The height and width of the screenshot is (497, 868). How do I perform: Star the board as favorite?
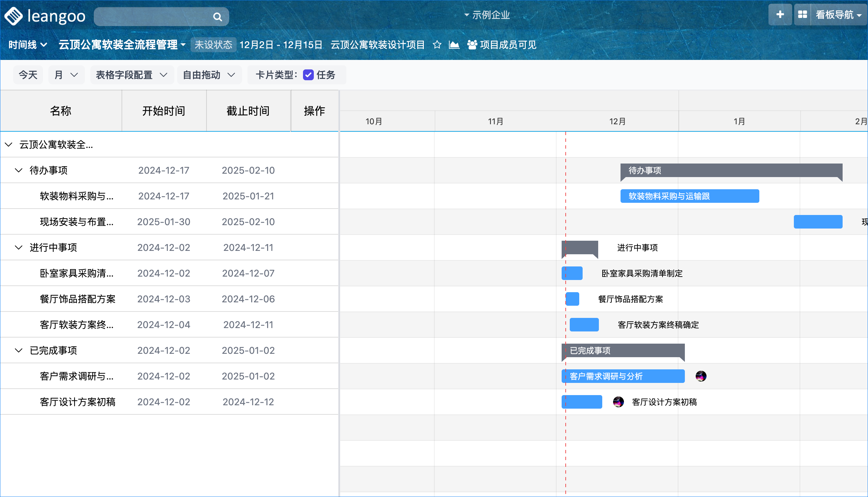click(x=437, y=45)
